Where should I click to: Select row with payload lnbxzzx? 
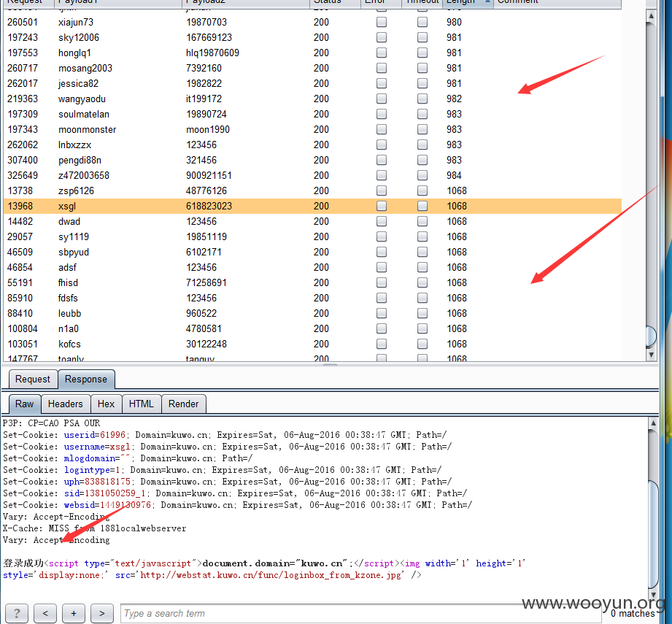[312, 145]
